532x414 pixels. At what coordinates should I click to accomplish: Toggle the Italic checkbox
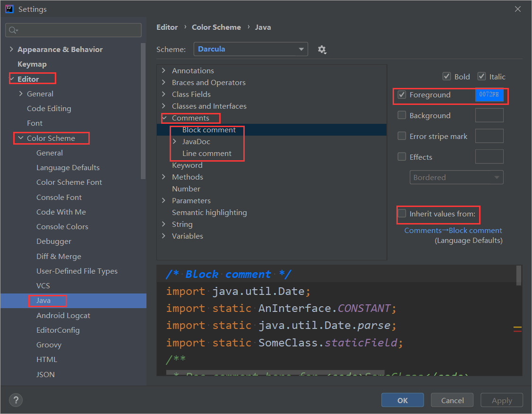tap(481, 77)
